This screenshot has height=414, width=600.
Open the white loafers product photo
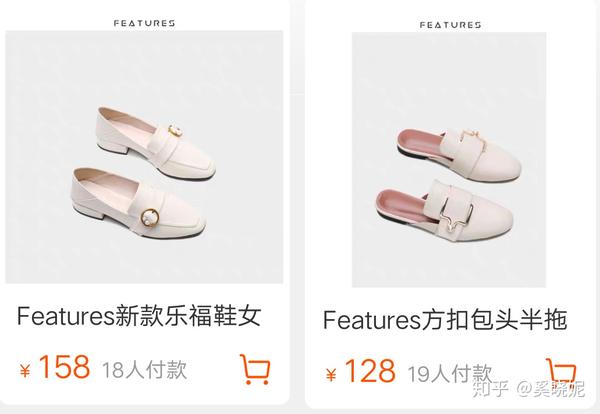pyautogui.click(x=144, y=157)
